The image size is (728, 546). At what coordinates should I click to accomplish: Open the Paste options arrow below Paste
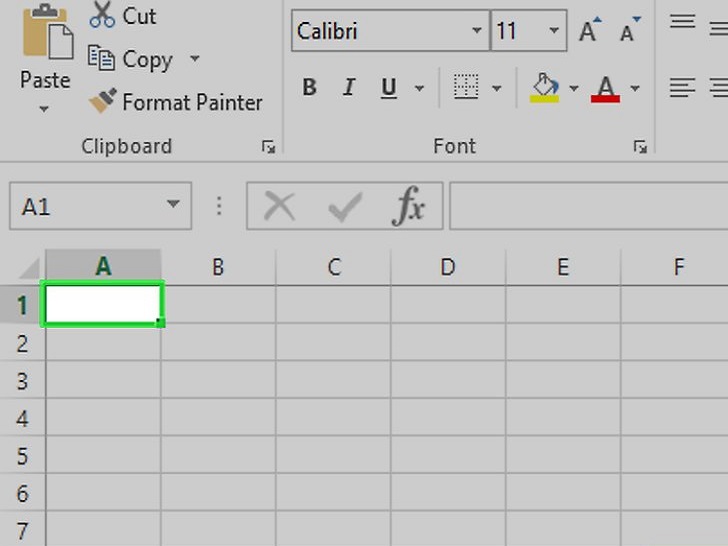click(44, 110)
